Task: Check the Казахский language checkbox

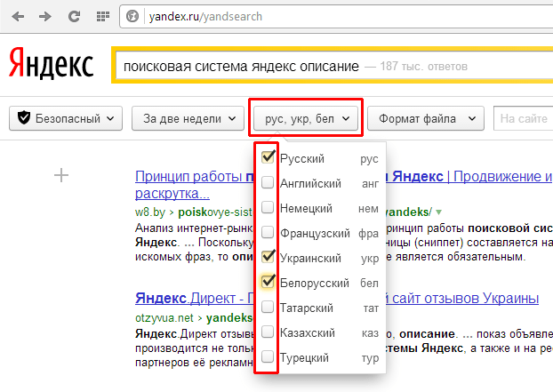Action: point(268,332)
